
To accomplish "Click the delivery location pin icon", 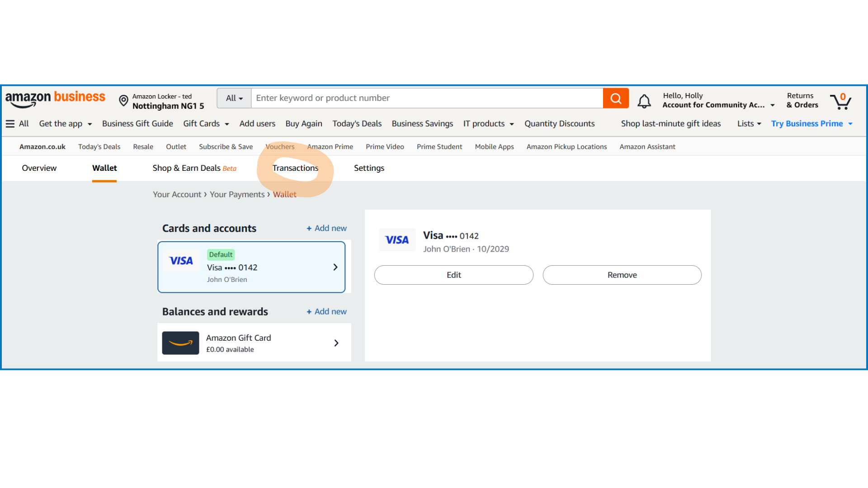I will pyautogui.click(x=123, y=101).
